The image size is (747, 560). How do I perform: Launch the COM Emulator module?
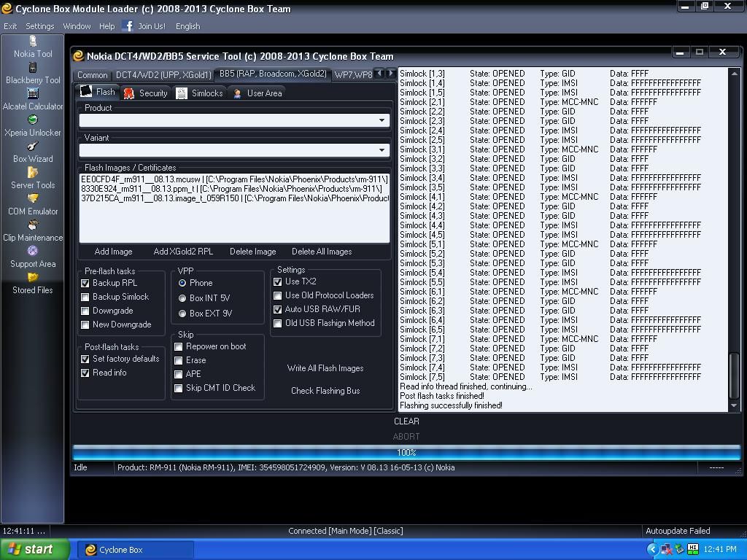[x=33, y=205]
